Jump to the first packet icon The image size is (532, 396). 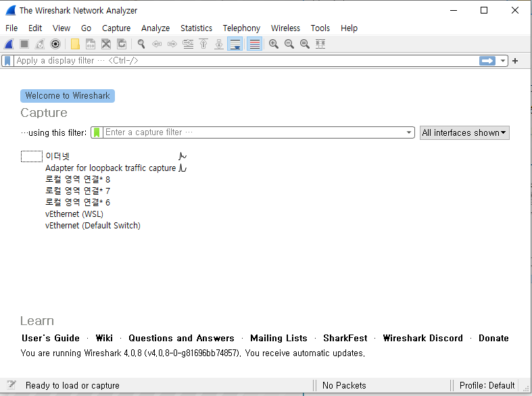203,44
